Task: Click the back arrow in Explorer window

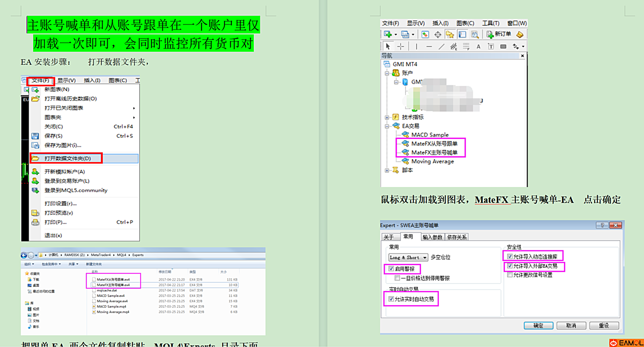Action: [24, 255]
